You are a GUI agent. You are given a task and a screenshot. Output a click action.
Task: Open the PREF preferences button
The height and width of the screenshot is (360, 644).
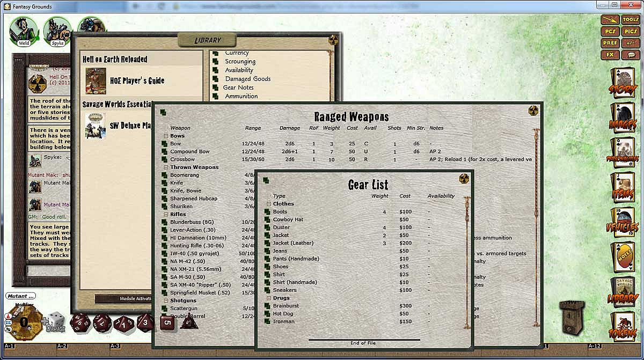610,43
